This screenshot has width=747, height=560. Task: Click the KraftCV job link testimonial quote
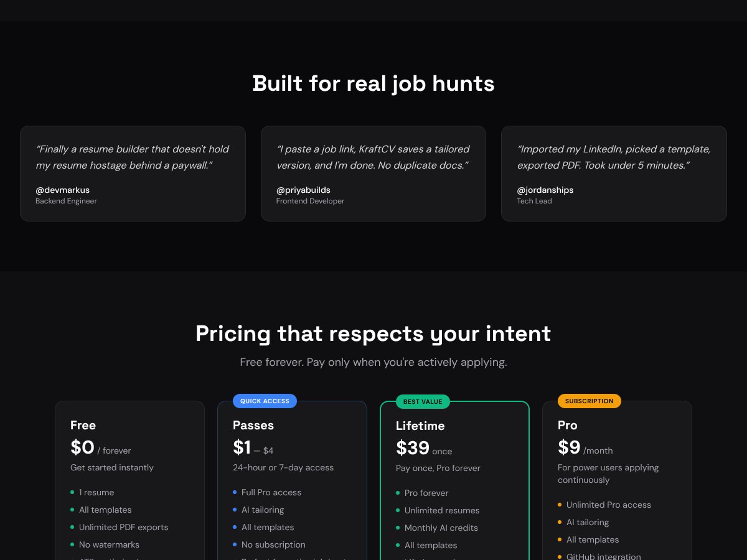pyautogui.click(x=373, y=157)
